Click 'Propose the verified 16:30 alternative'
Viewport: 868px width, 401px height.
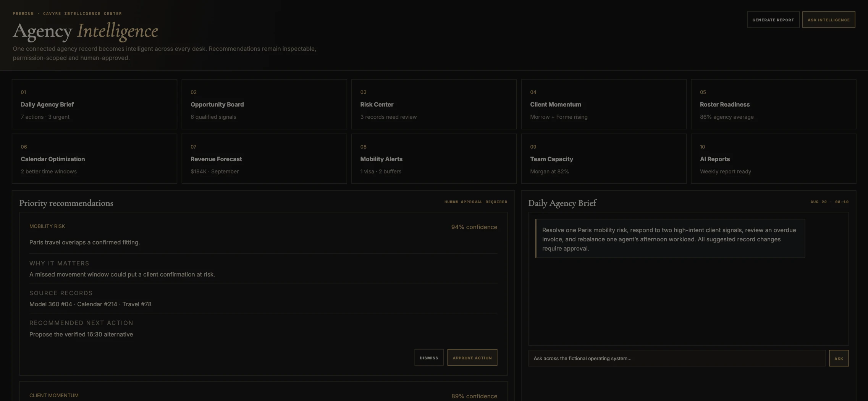click(x=81, y=334)
